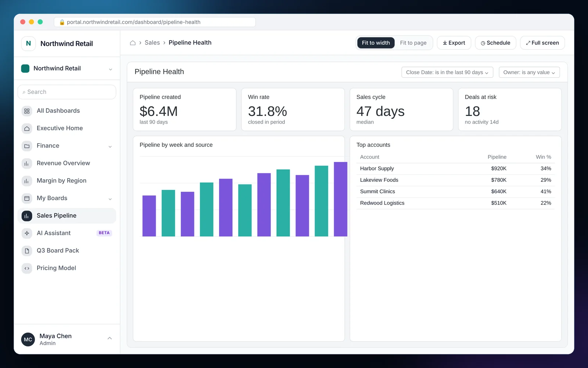Click the Schedule button

495,43
